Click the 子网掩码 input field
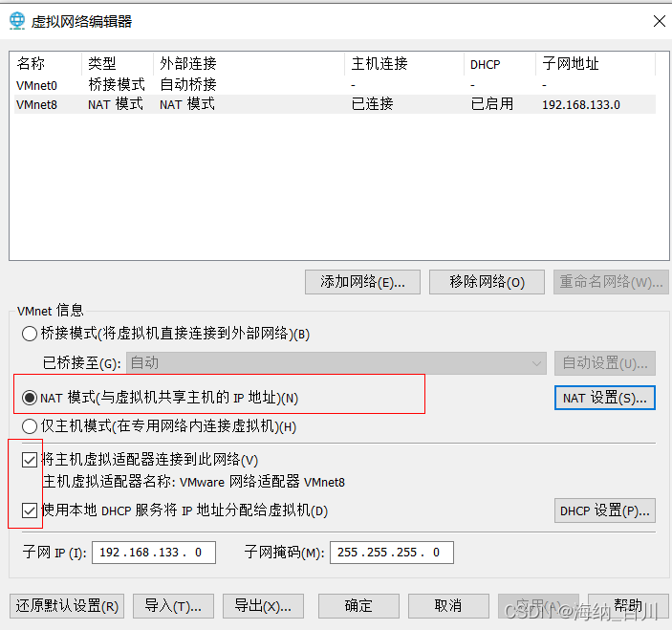This screenshot has height=630, width=672. pyautogui.click(x=392, y=553)
